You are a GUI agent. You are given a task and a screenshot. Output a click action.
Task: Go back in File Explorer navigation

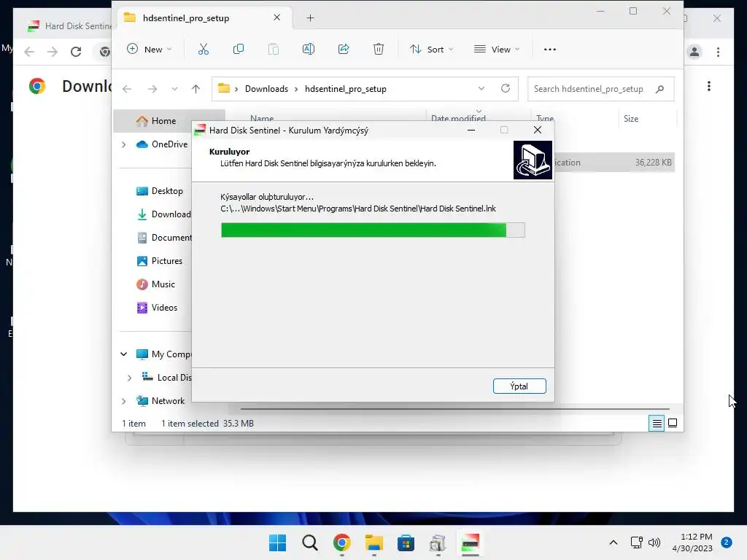click(x=127, y=89)
